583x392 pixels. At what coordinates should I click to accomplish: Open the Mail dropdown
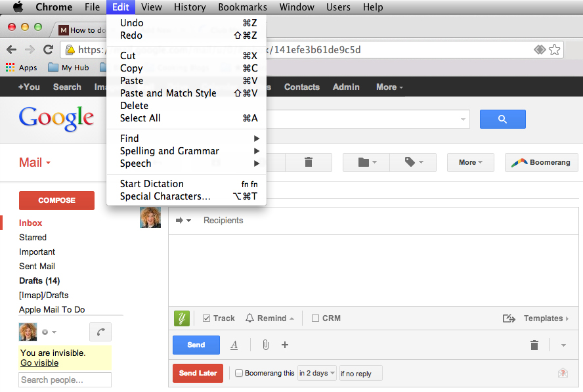(x=35, y=163)
